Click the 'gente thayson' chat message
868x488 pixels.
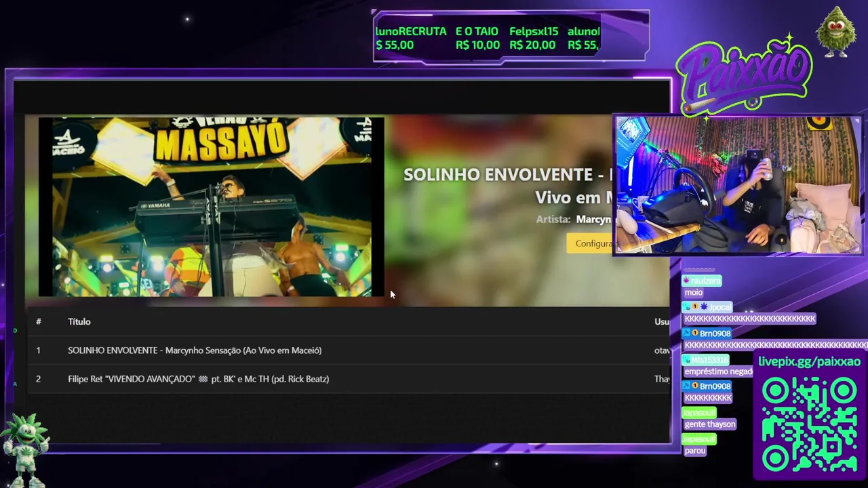coord(710,425)
